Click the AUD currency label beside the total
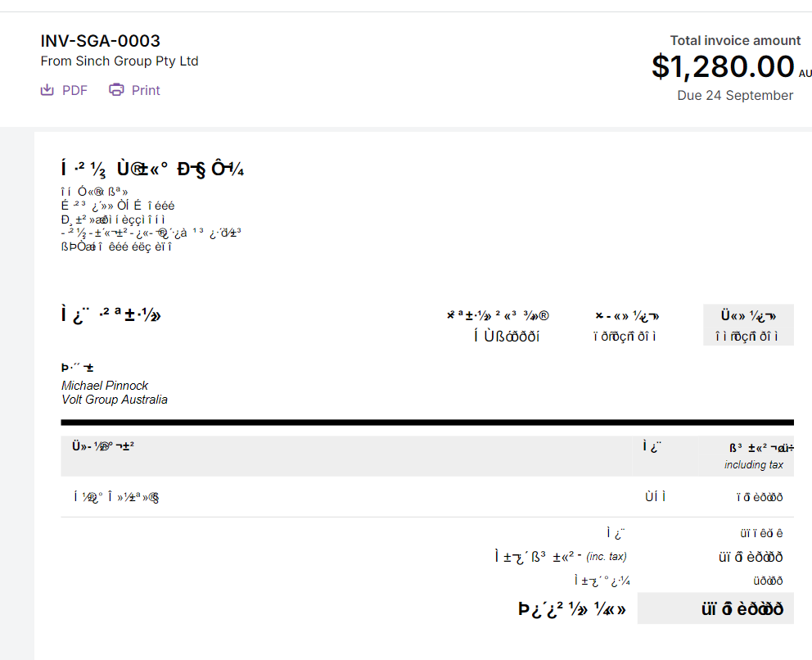812x660 pixels. [x=805, y=74]
